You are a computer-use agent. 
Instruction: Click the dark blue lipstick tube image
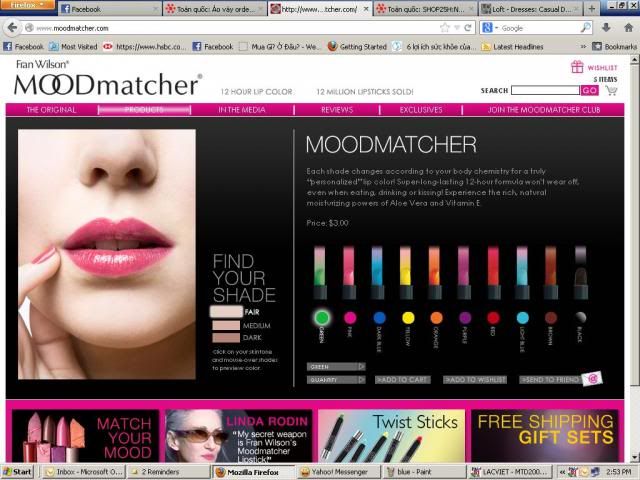(377, 272)
